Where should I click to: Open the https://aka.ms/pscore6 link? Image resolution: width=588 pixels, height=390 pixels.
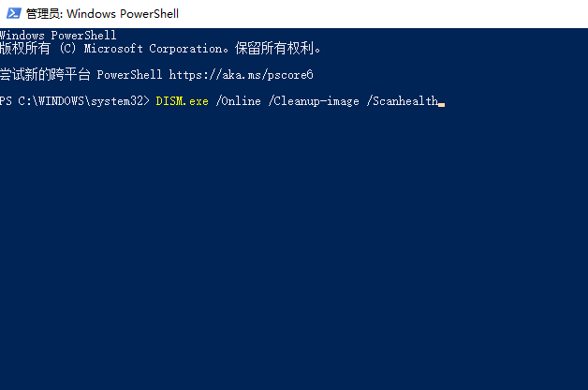point(241,74)
